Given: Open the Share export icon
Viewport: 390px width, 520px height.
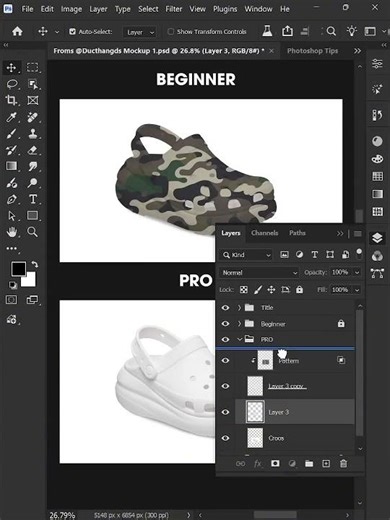Looking at the screenshot, I should pyautogui.click(x=287, y=31).
